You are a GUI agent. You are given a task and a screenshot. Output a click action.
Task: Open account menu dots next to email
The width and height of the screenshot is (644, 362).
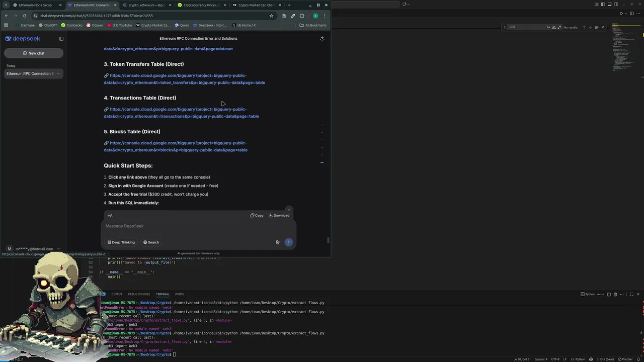point(59,249)
